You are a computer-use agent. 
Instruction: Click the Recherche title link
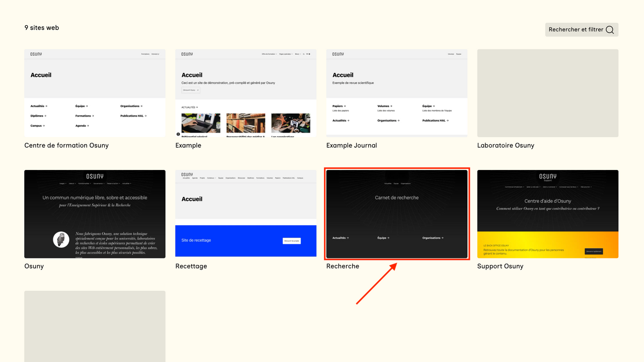[343, 266]
